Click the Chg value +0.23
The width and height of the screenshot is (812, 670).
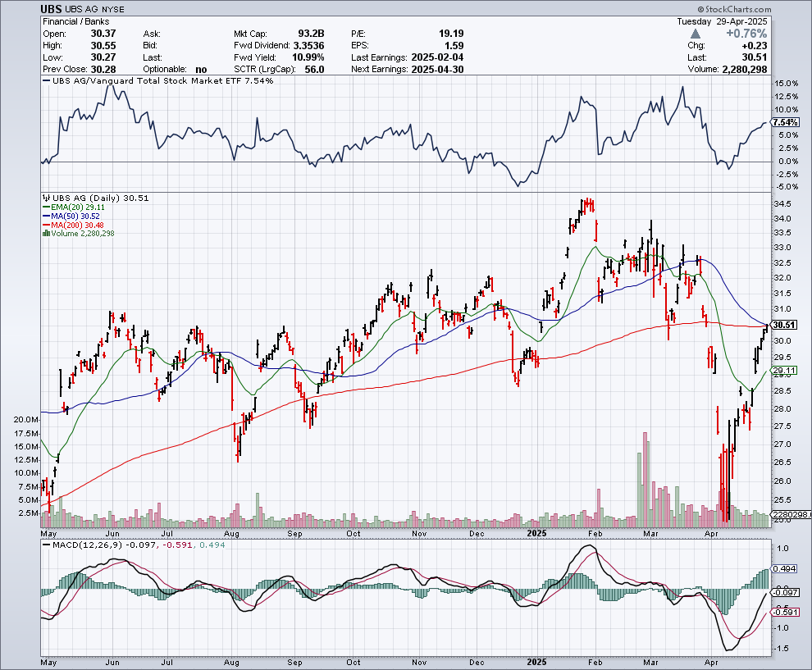[755, 46]
